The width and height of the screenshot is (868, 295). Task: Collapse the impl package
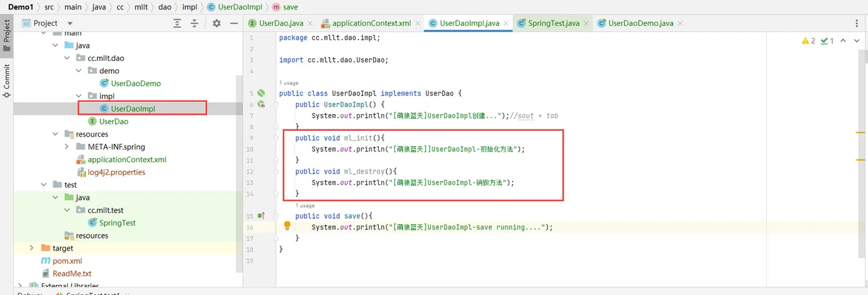(x=79, y=96)
